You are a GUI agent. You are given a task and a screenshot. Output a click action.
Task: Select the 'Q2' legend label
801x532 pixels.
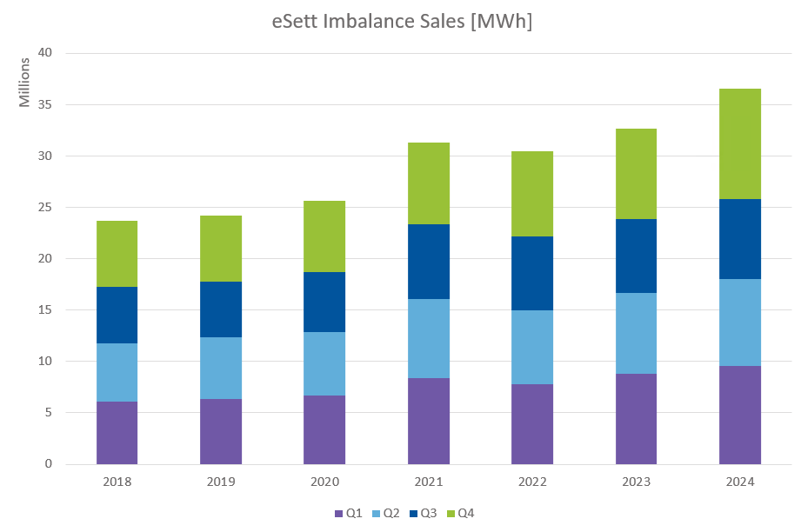[391, 513]
